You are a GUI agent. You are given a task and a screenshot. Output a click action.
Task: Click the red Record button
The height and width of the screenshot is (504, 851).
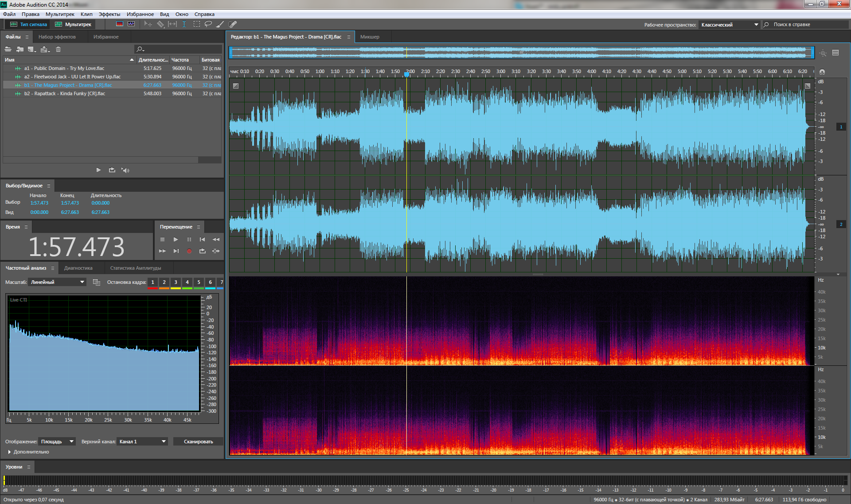coord(189,251)
